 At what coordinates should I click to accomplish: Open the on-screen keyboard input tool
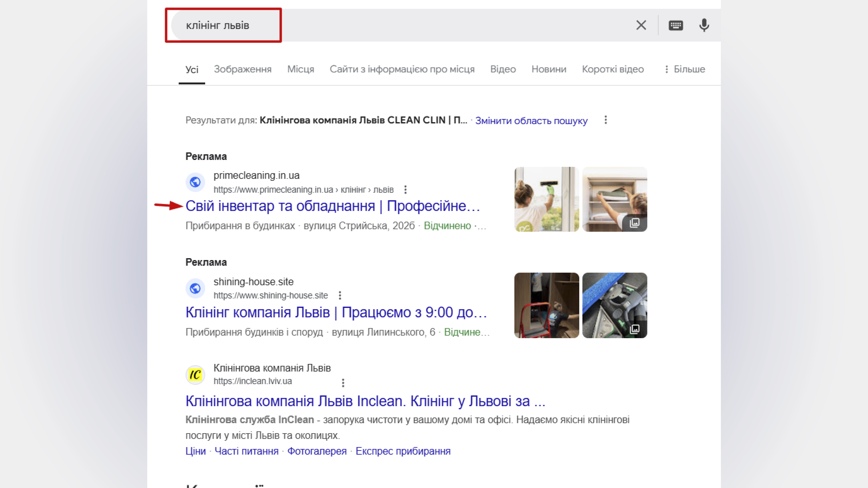point(676,25)
